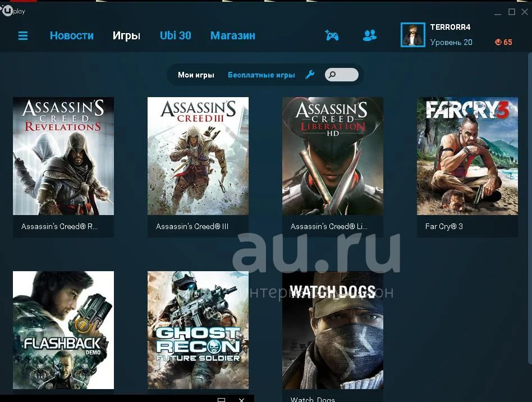Viewport: 532px width, 402px height.
Task: Open the hamburger menu
Action: click(23, 35)
